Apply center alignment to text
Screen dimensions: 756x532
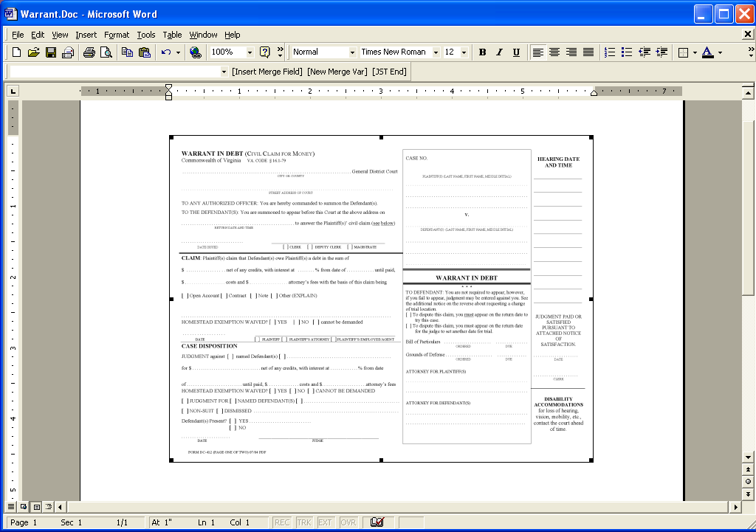[x=554, y=52]
